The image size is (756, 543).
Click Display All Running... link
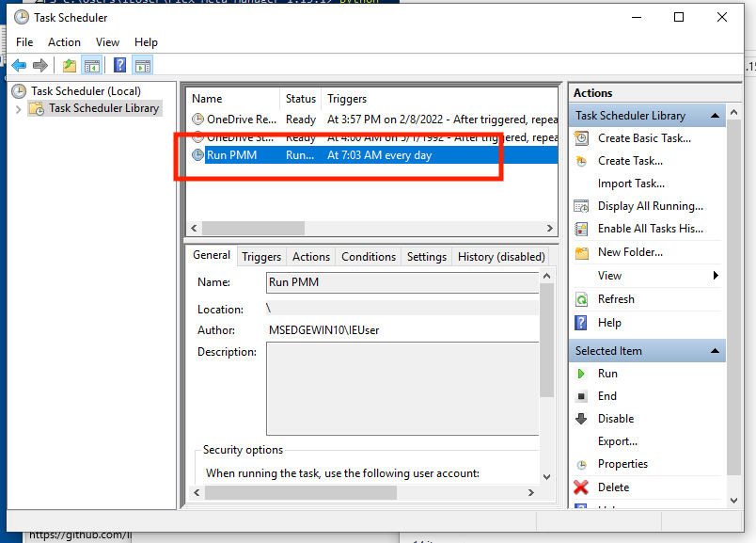(651, 206)
